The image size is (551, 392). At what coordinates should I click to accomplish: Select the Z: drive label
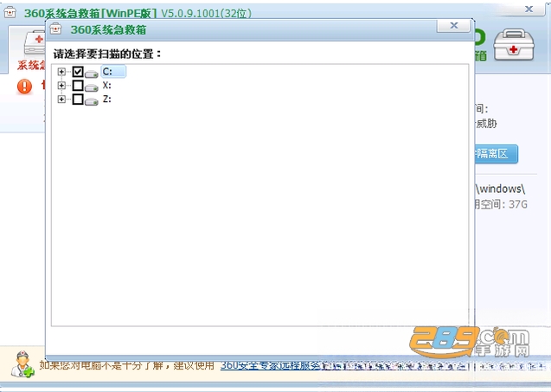(107, 99)
